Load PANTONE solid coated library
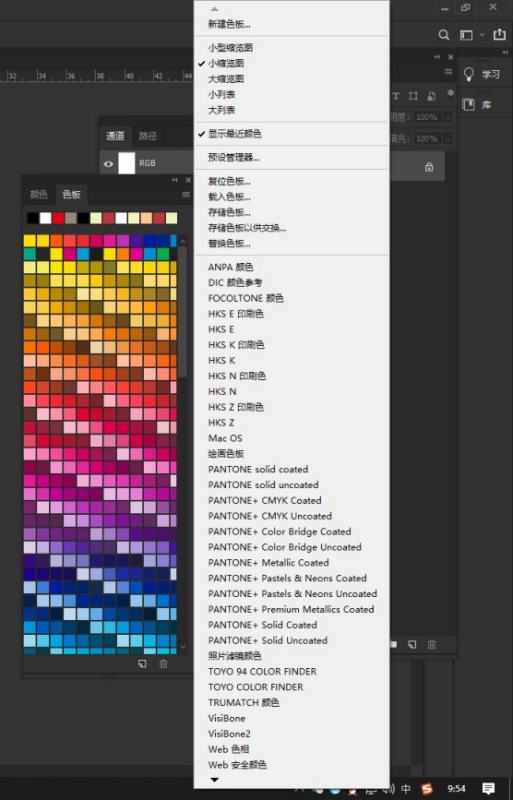Screen dimensions: 513x800 coord(258,469)
